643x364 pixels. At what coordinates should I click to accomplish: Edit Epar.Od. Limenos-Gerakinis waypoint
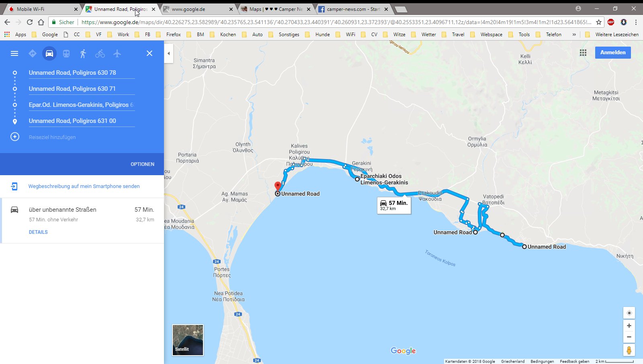click(82, 105)
